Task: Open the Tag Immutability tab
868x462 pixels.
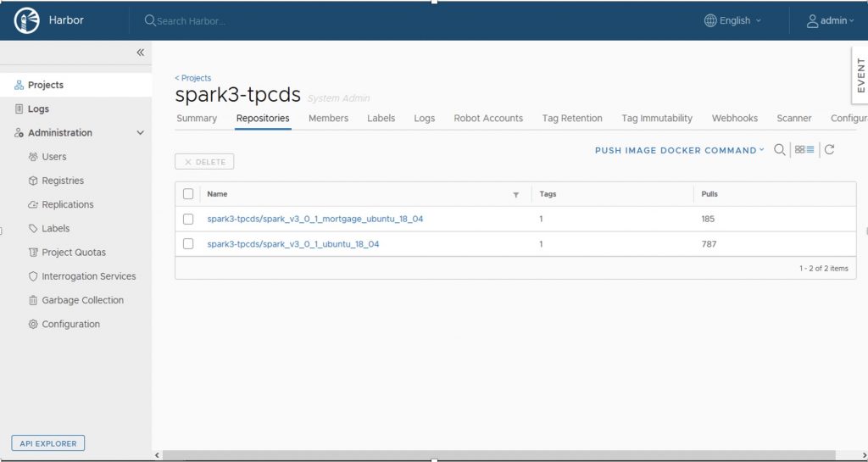Action: [x=657, y=119]
